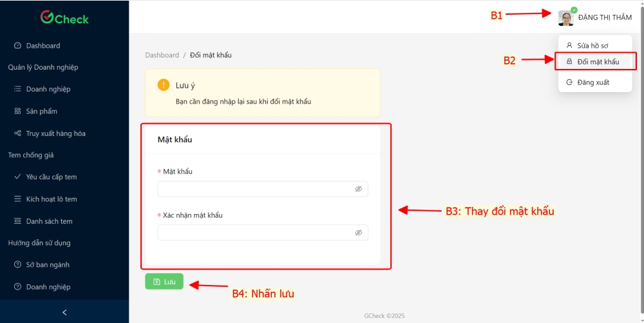This screenshot has width=644, height=323.
Task: Click the lock icon beside Đổi mật khẩu menu item
Action: pyautogui.click(x=569, y=62)
